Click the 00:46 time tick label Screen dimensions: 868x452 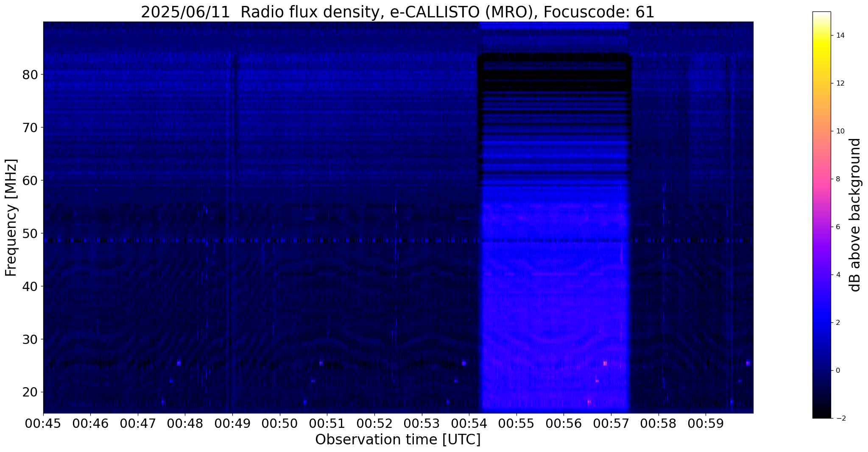click(x=90, y=424)
